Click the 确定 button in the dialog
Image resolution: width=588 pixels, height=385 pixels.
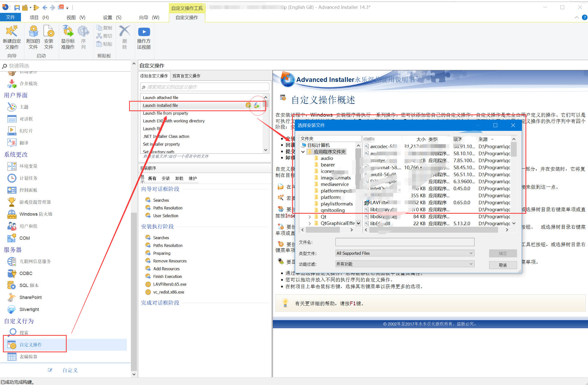coord(503,253)
